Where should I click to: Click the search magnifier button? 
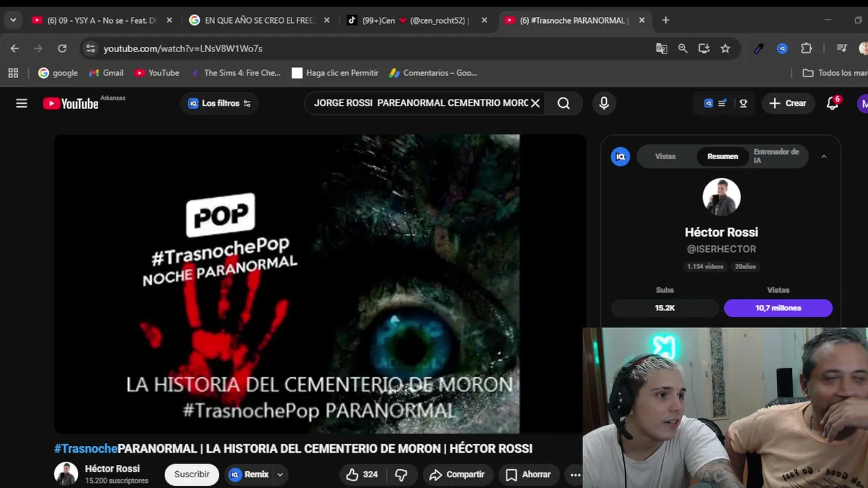click(564, 103)
